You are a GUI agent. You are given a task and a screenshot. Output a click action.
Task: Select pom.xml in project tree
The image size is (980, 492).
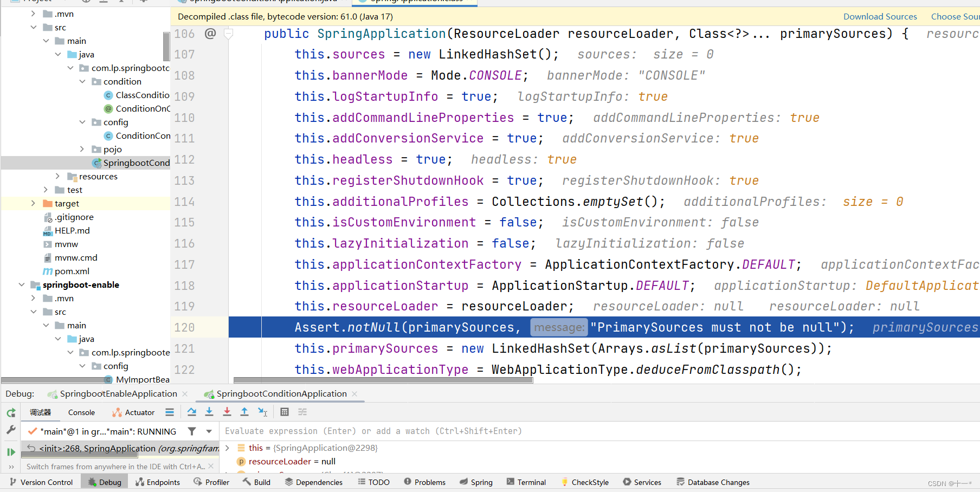[66, 271]
